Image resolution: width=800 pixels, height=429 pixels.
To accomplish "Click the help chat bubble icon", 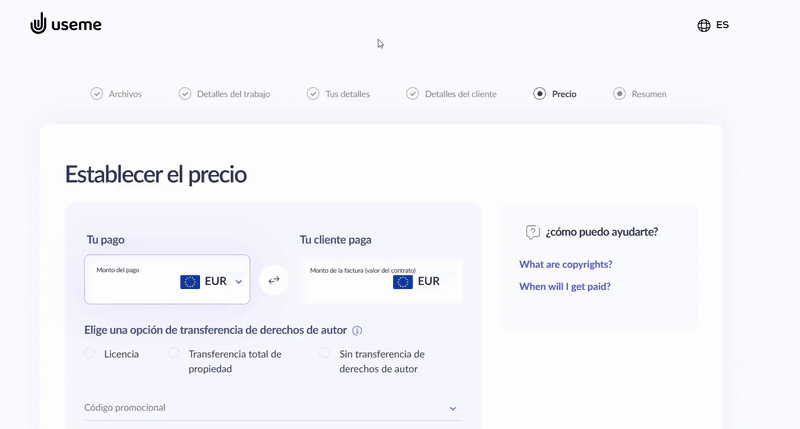I will pyautogui.click(x=533, y=232).
